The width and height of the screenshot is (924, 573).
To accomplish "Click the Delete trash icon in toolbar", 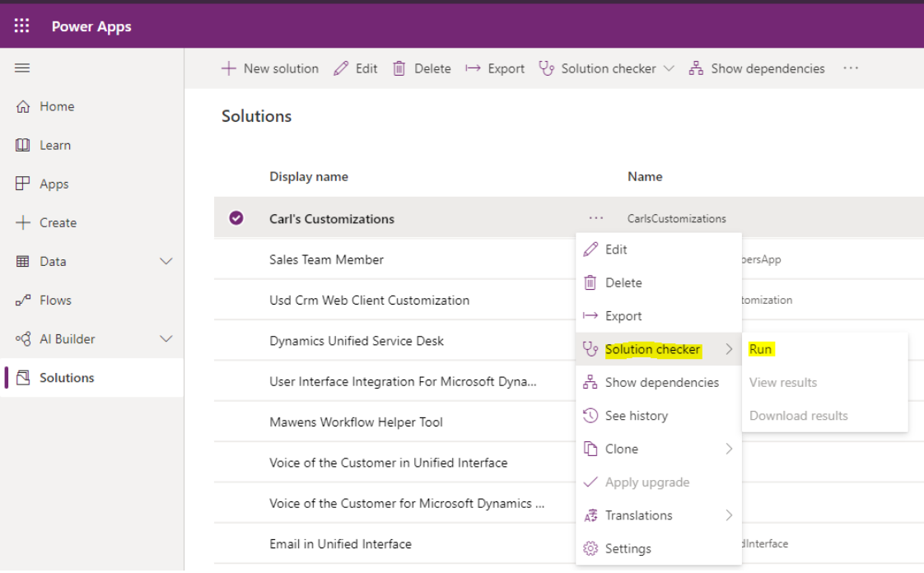I will [x=399, y=68].
